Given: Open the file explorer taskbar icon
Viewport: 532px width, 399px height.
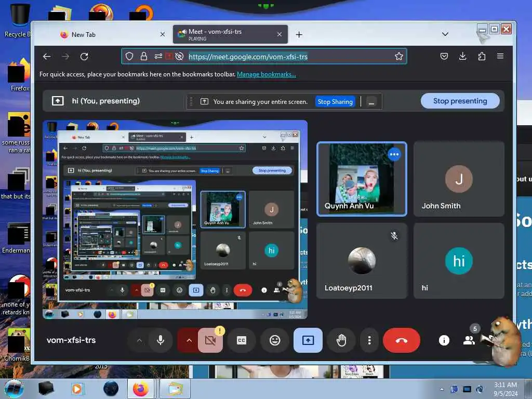Looking at the screenshot, I should click(x=174, y=389).
